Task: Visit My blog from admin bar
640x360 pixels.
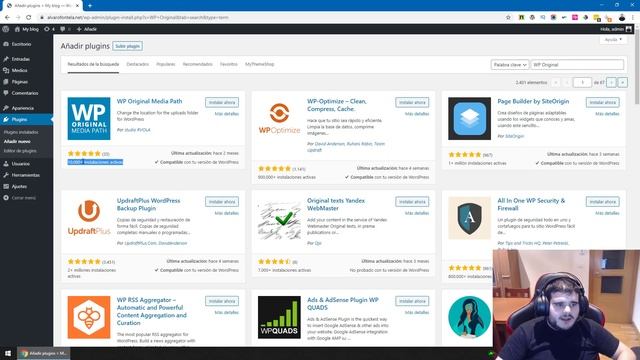Action: tap(27, 29)
